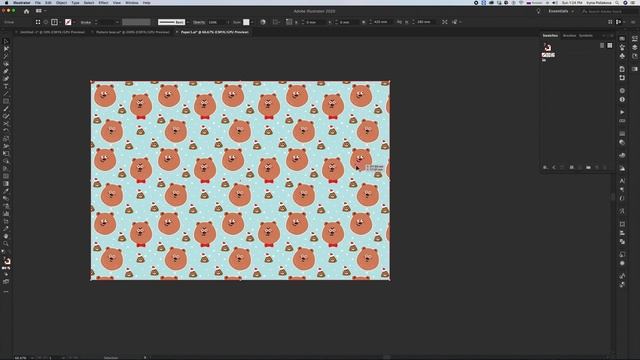The height and width of the screenshot is (360, 640).
Task: Open the stroke color swatch in control bar
Action: click(68, 22)
